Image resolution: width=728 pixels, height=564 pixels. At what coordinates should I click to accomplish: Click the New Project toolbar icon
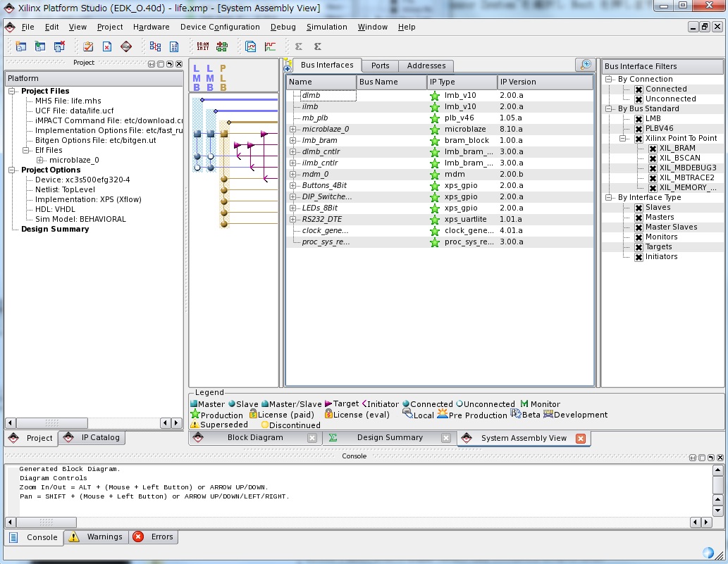[21, 46]
